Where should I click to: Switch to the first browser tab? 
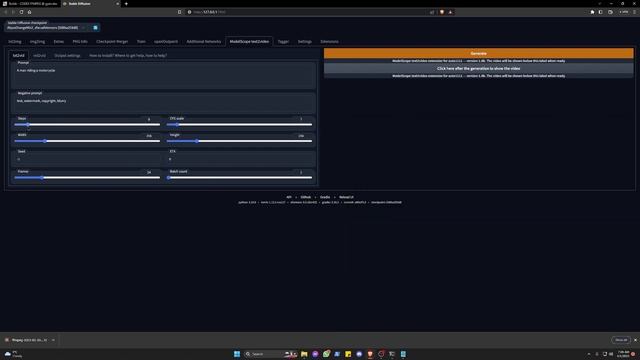coord(31,4)
